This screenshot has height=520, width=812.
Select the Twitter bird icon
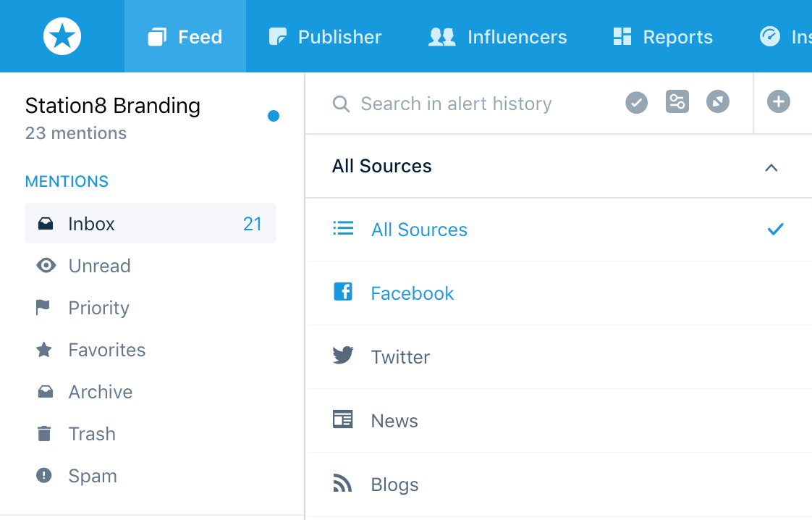(343, 356)
